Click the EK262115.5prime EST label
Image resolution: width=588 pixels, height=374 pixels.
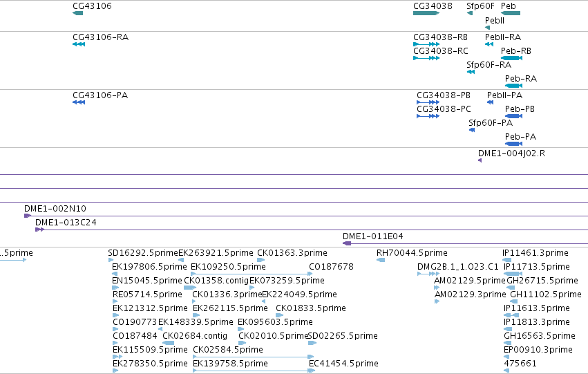(230, 308)
